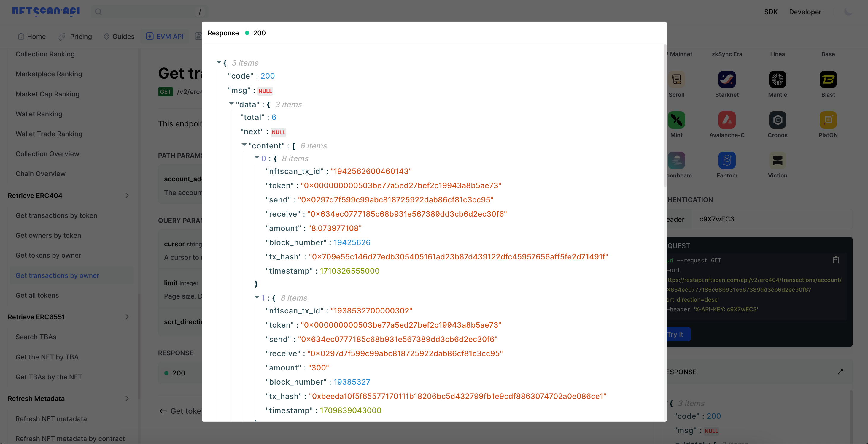868x444 pixels.
Task: Click the response modal scrollbar
Action: (x=665, y=115)
